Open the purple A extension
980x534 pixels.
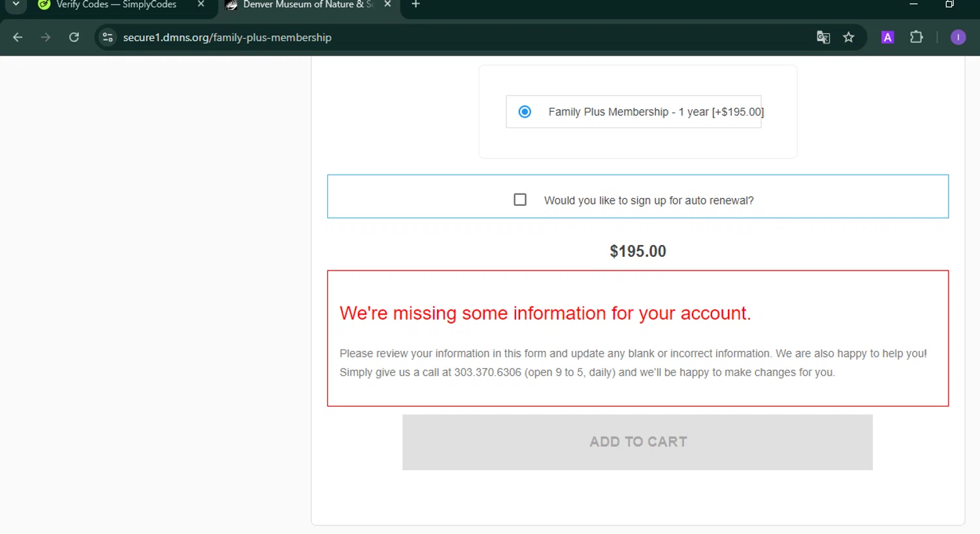pyautogui.click(x=887, y=37)
